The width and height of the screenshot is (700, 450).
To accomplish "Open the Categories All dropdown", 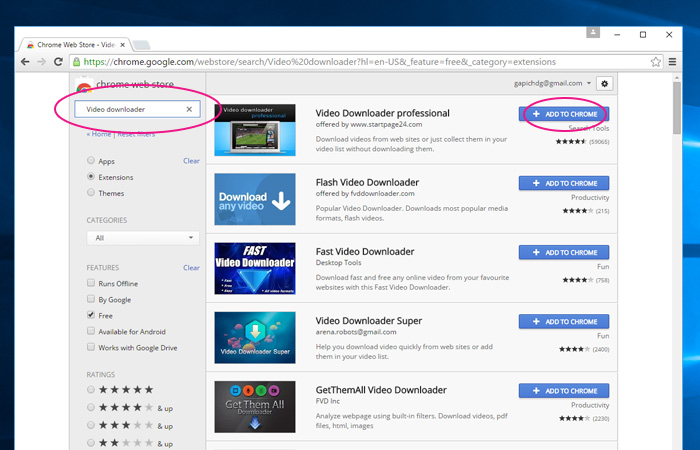I will (x=143, y=238).
